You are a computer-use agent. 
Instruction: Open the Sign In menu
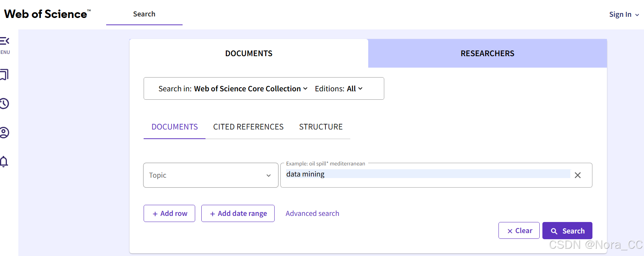tap(623, 15)
